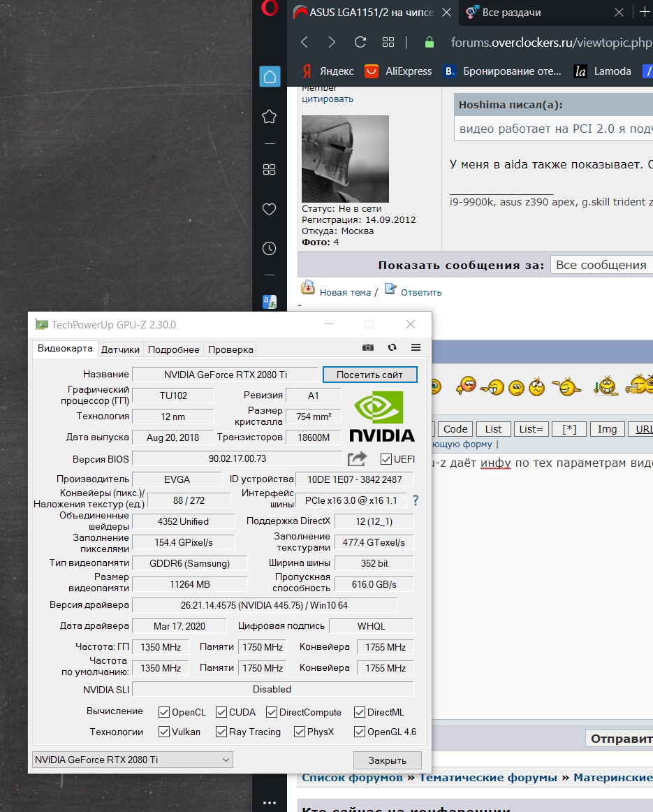This screenshot has height=812, width=653.
Task: Toggle the DirectCompute checkbox
Action: [x=272, y=713]
